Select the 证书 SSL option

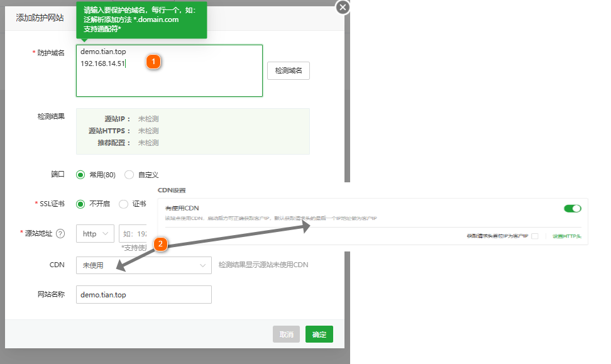pos(124,204)
